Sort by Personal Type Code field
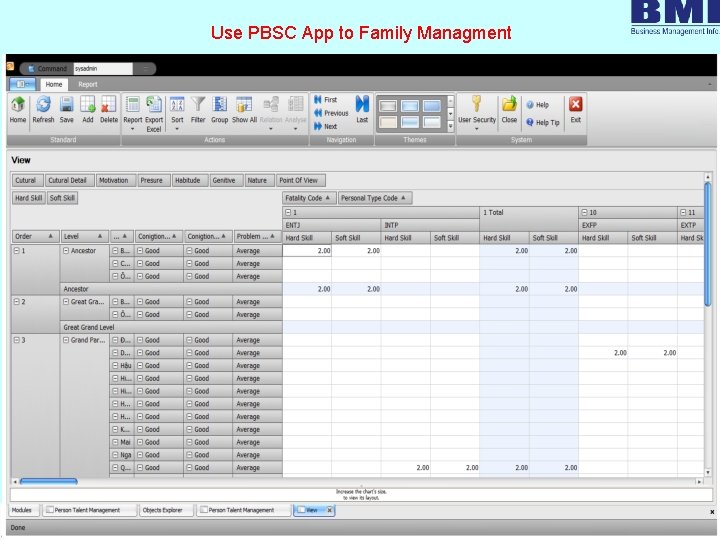720x540 pixels. 375,198
